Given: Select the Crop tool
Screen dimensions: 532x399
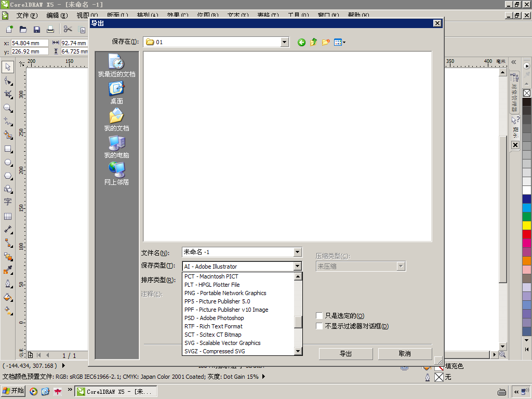Looking at the screenshot, I should pyautogui.click(x=8, y=95).
